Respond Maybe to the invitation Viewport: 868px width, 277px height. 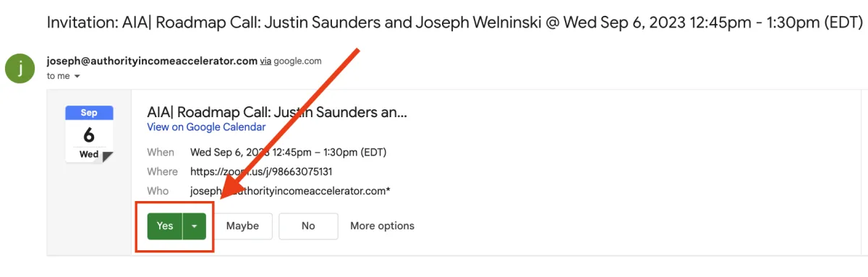click(242, 226)
